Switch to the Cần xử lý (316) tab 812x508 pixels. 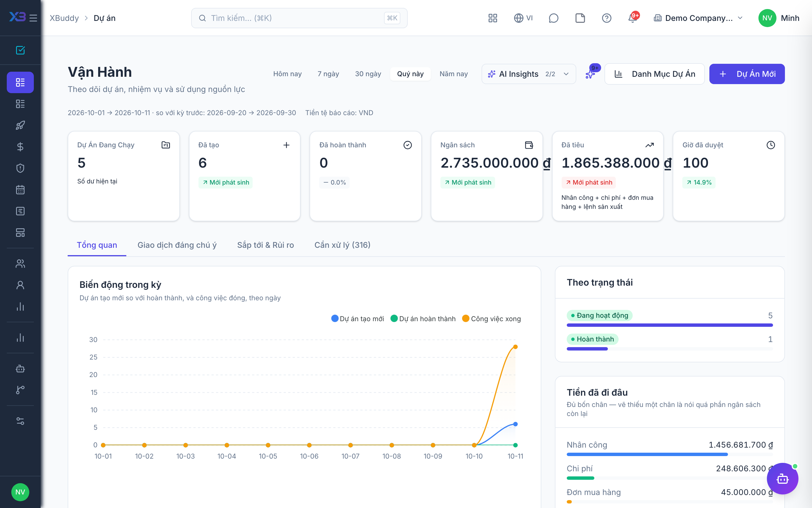click(x=342, y=245)
